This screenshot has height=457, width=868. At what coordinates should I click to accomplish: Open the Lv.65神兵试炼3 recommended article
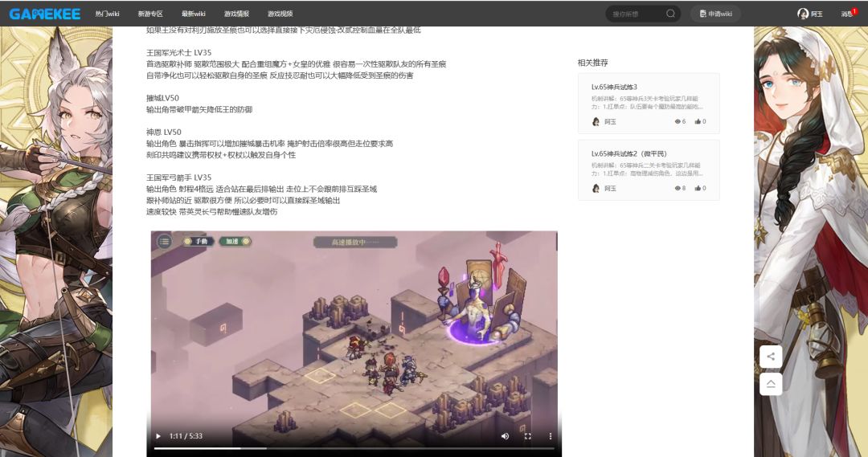pos(649,103)
